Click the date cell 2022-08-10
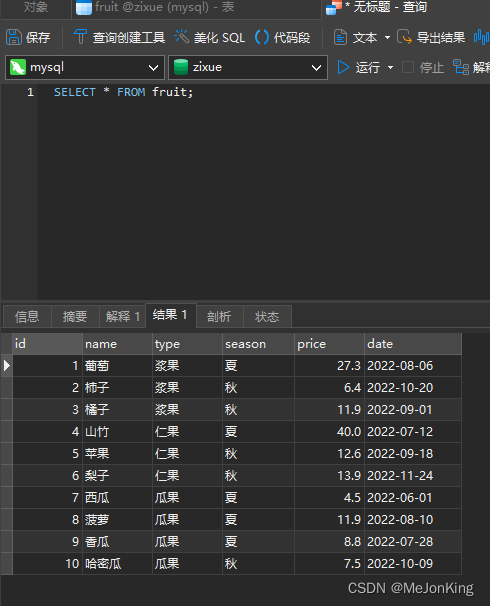 point(413,520)
